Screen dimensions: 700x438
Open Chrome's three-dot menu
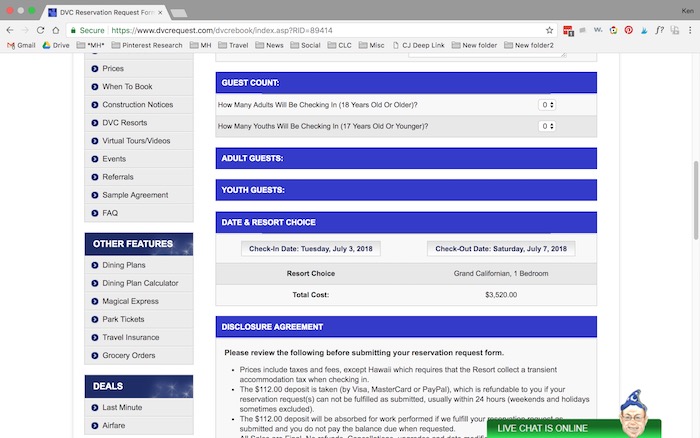[x=690, y=30]
